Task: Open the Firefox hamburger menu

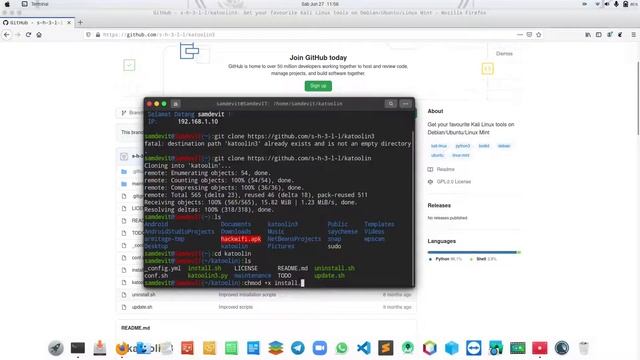Action: 633,35
